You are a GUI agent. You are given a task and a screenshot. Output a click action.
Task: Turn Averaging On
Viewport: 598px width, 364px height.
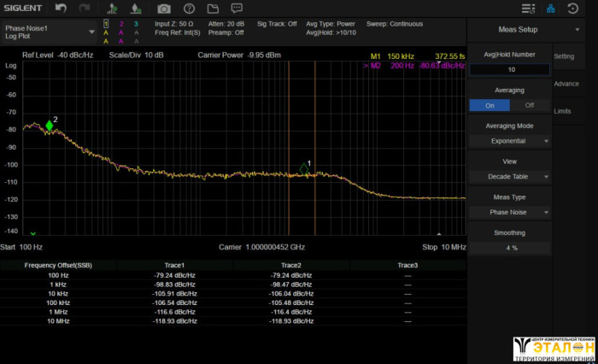click(x=489, y=105)
